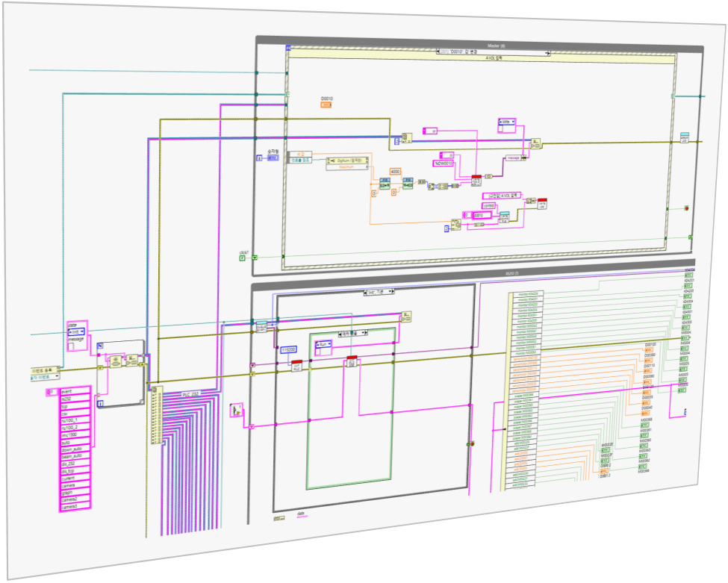The height and width of the screenshot is (583, 728).
Task: Select the RS232 (1) frame label
Action: pos(511,274)
